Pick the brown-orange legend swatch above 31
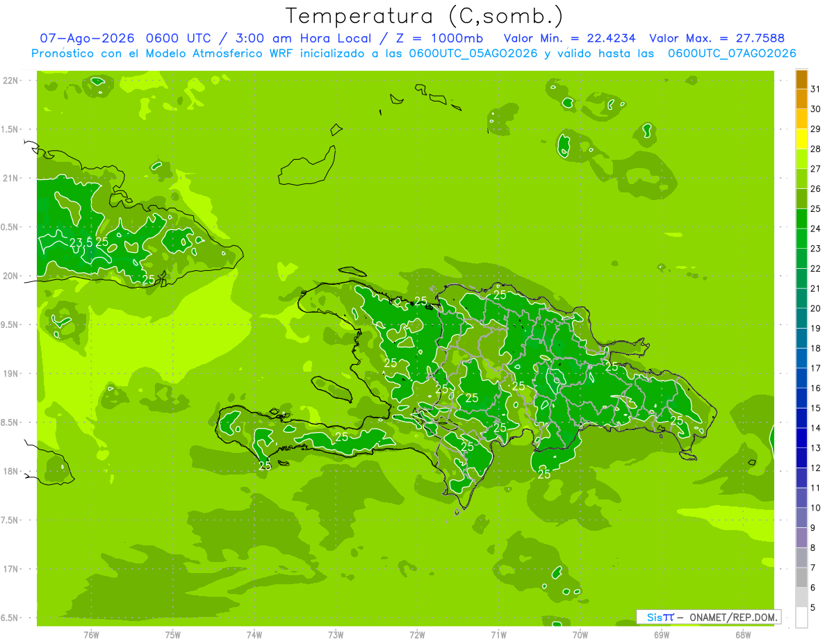834x644 pixels. (x=801, y=79)
